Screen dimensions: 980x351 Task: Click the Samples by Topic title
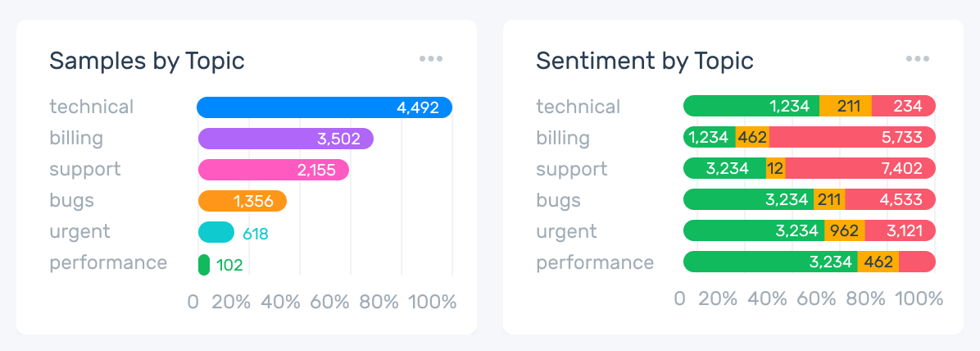pos(147,61)
